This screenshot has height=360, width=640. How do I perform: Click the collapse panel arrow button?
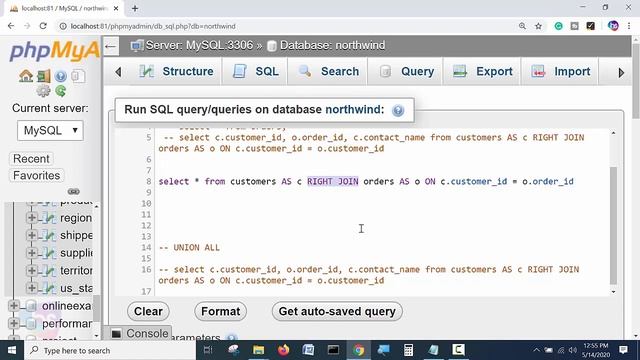tap(111, 46)
